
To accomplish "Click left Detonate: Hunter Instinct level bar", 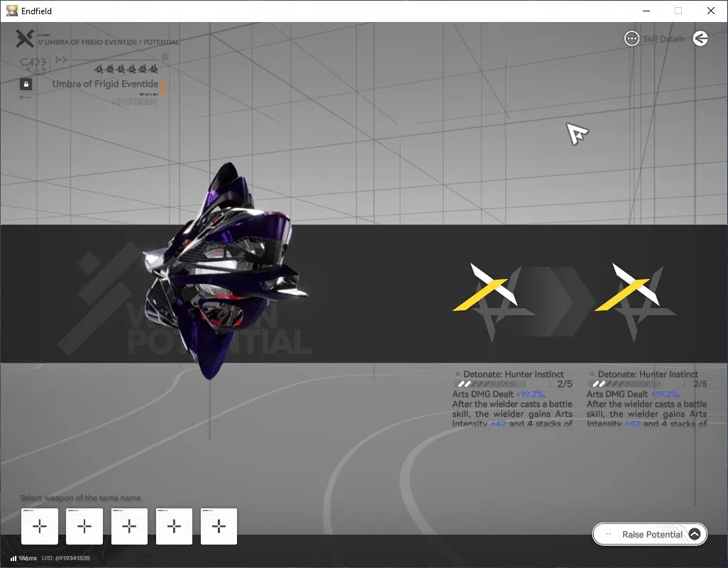I will pos(490,384).
